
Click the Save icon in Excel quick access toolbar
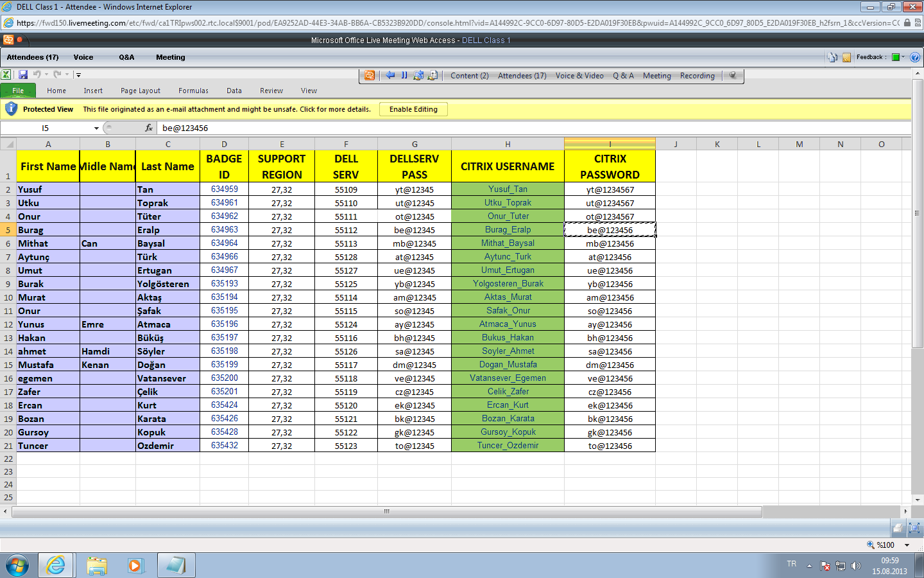pos(23,74)
